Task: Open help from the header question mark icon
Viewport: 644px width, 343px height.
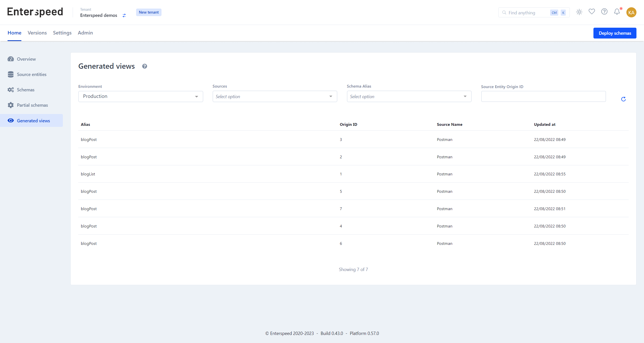Action: pos(604,12)
